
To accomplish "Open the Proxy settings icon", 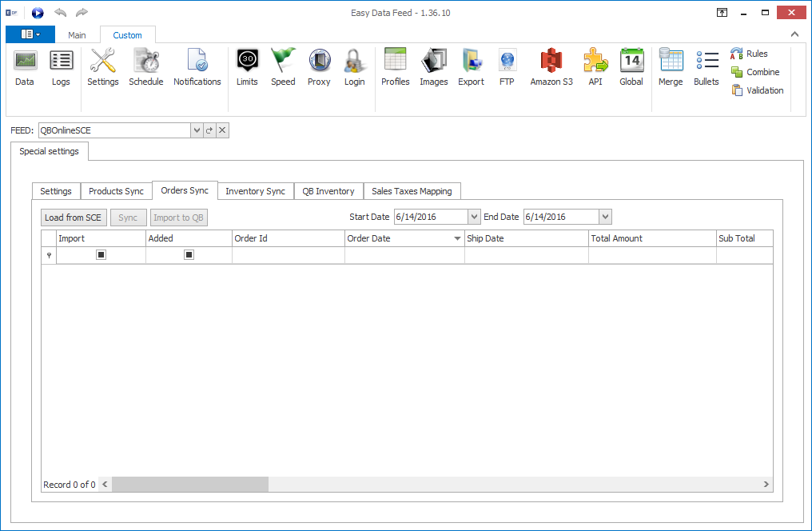I will click(319, 67).
